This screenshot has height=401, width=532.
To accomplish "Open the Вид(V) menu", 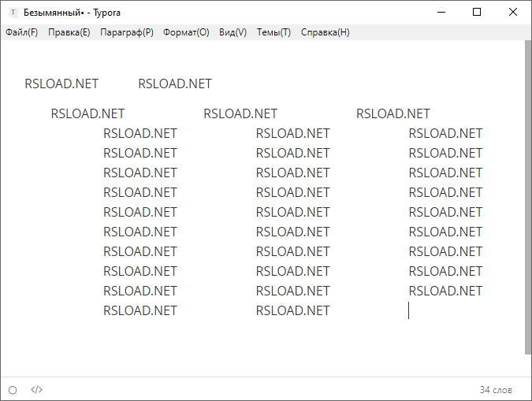I will pyautogui.click(x=233, y=32).
